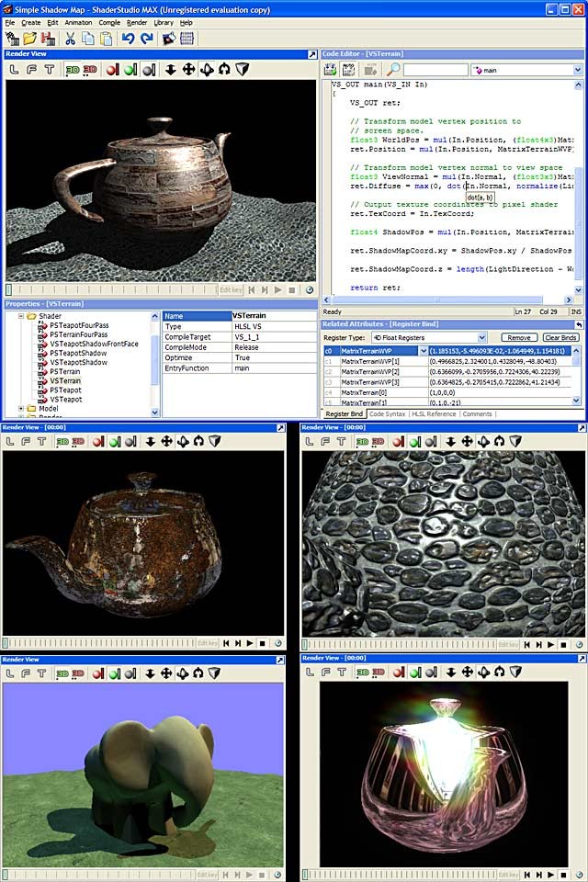Click the first icon in the main toolbar
Screen dimensions: 588x882
12,39
